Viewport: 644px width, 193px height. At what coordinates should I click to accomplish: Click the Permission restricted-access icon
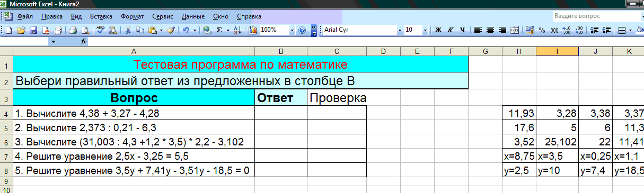[46, 30]
